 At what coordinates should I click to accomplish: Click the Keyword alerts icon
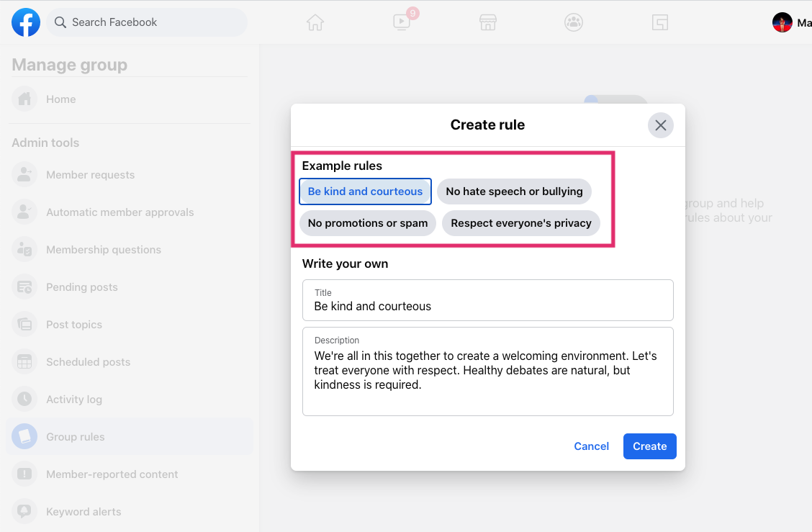24,511
